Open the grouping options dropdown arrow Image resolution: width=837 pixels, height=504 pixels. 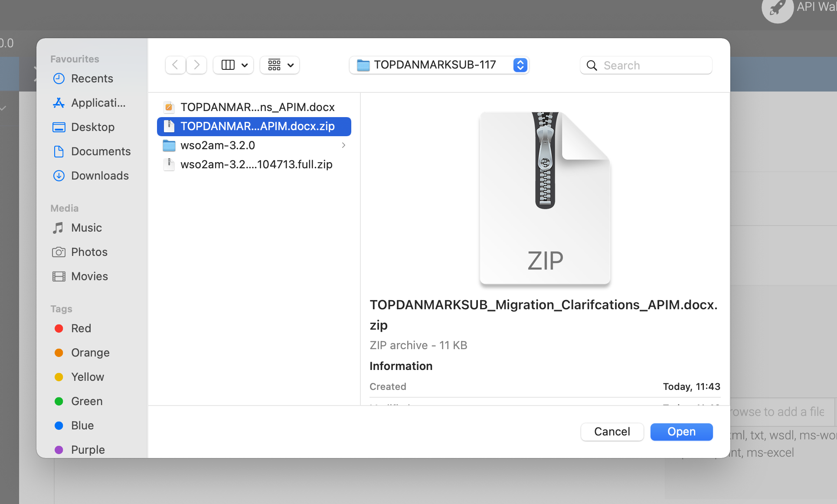coord(291,65)
